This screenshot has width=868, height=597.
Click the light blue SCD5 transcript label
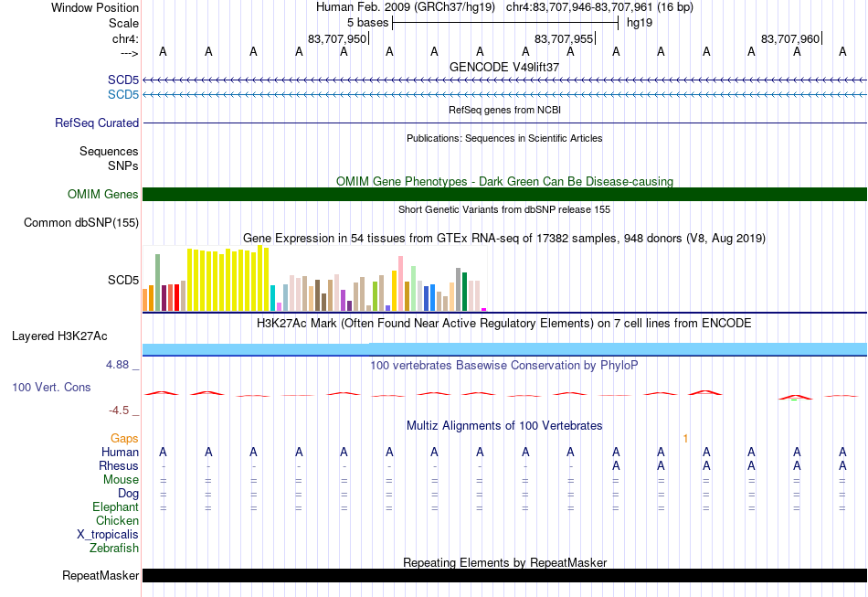[123, 95]
